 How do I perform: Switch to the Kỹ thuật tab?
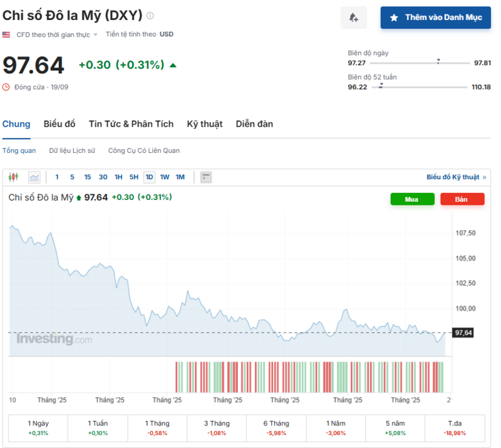(204, 124)
